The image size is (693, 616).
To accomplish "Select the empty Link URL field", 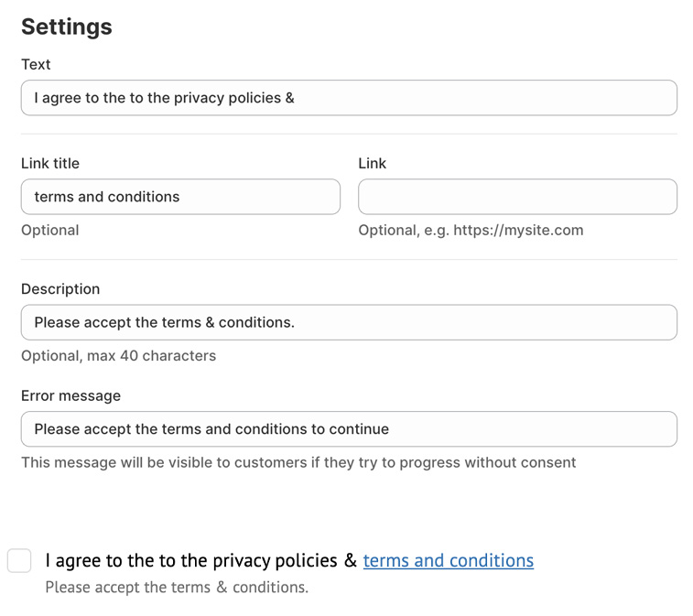I will pos(517,197).
